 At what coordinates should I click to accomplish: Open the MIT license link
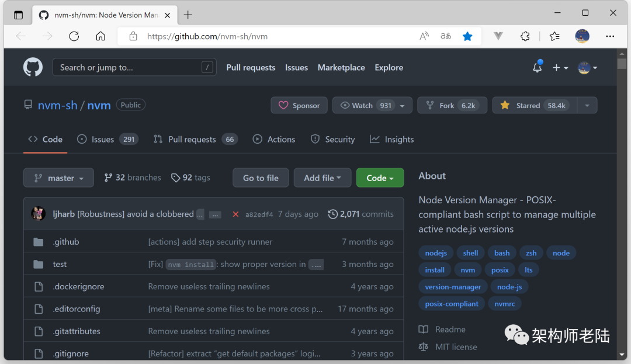[448, 346]
